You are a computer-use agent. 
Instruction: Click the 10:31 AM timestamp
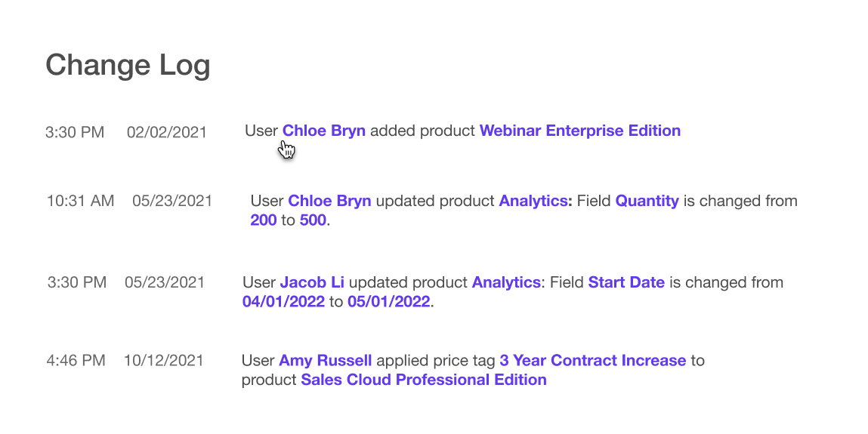80,201
